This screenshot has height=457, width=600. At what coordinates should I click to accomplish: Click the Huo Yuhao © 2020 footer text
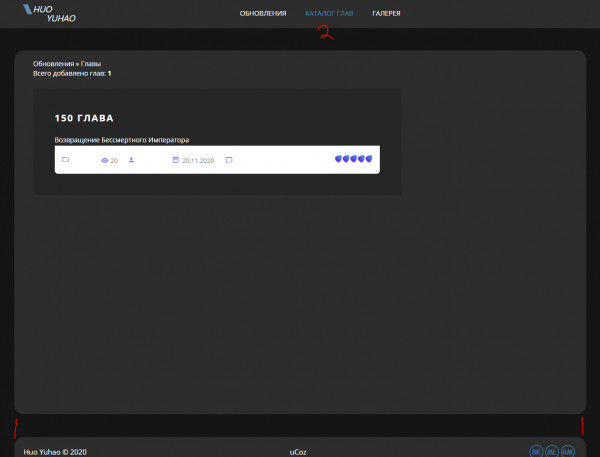click(x=55, y=452)
